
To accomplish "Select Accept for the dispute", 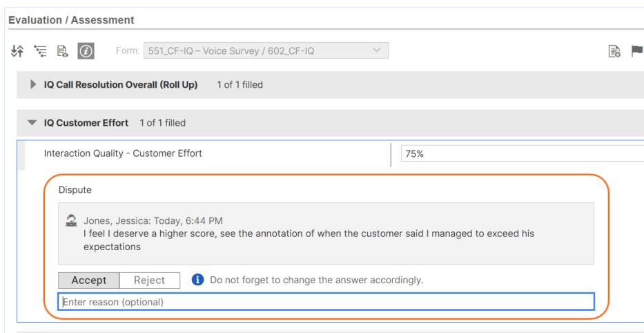I will [89, 280].
